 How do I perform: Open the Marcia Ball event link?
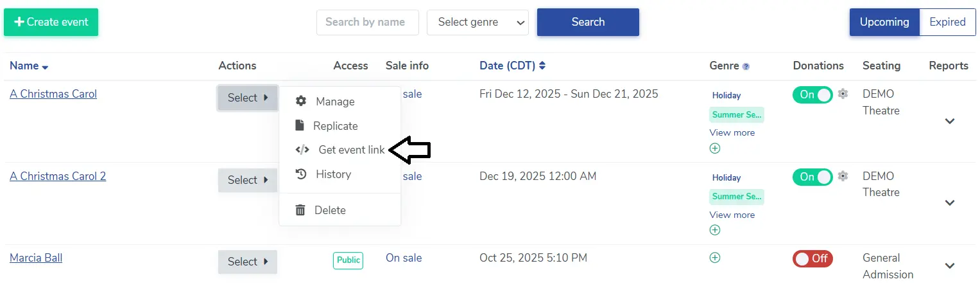pos(36,258)
